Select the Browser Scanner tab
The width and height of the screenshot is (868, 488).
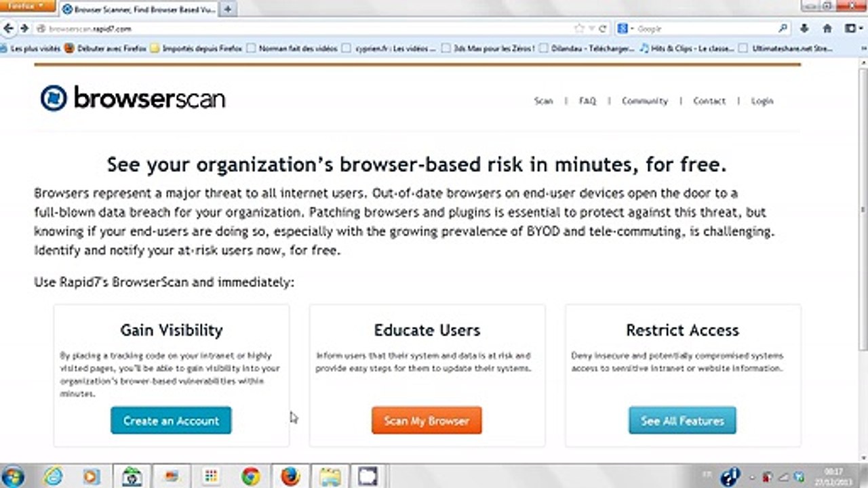pos(139,9)
